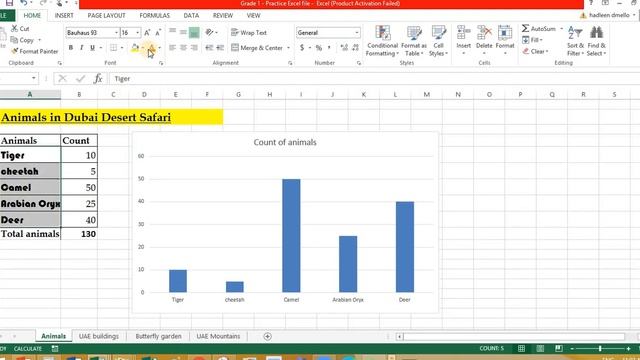The image size is (640, 360).
Task: Click the formula bar showing Tiger
Action: (x=373, y=78)
